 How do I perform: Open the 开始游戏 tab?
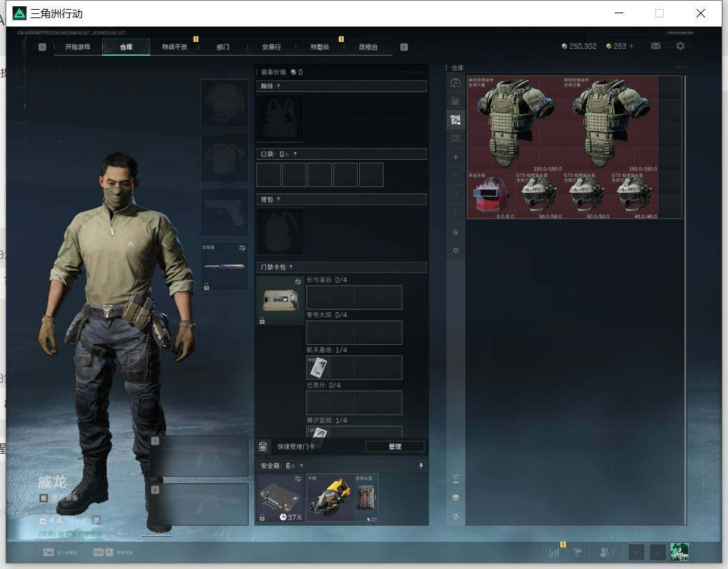point(78,47)
